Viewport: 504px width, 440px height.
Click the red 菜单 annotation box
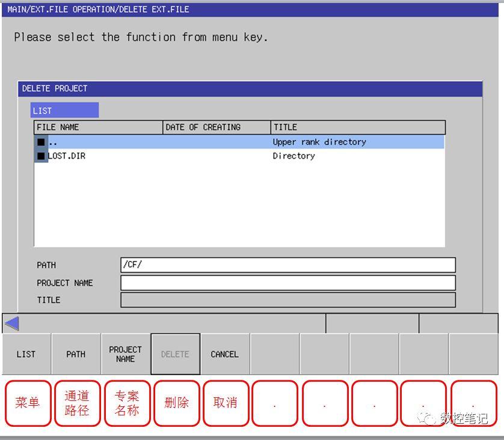click(28, 403)
